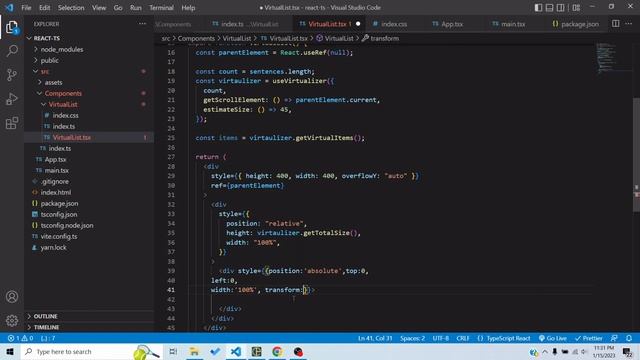
Task: Expand the TIMELINE section
Action: click(x=46, y=327)
